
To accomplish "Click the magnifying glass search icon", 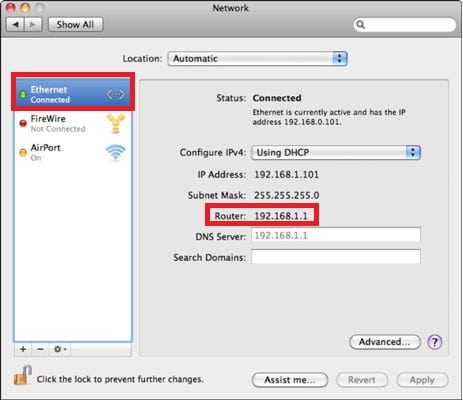I will [x=360, y=25].
